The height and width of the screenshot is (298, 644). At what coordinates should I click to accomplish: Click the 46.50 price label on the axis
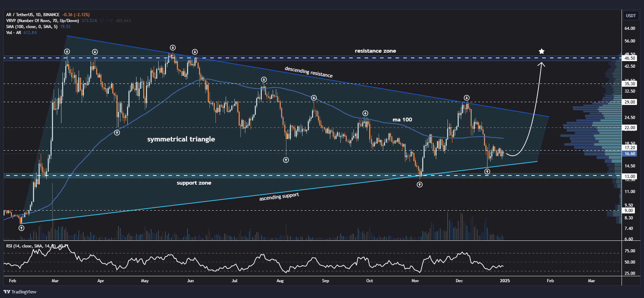pos(630,58)
